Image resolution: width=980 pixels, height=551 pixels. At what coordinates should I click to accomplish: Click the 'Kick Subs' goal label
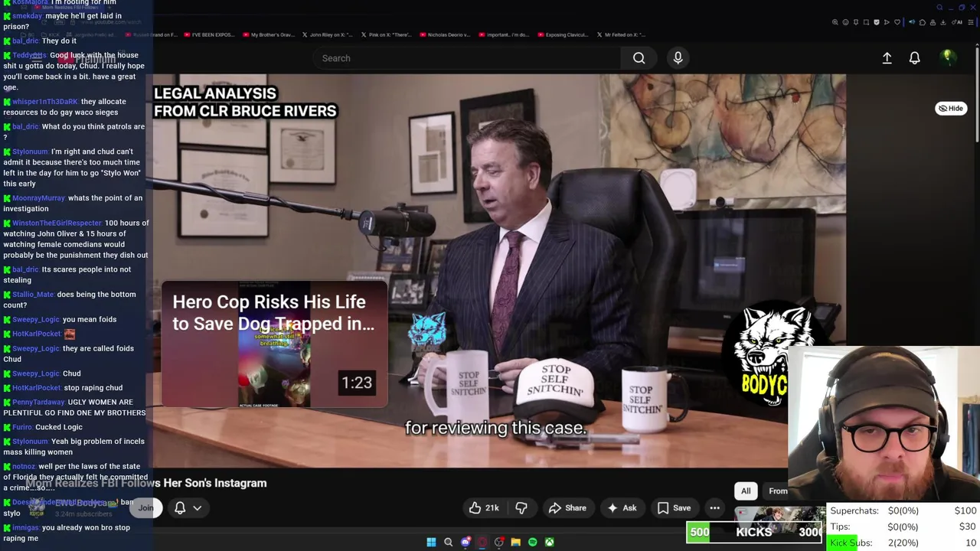click(851, 543)
